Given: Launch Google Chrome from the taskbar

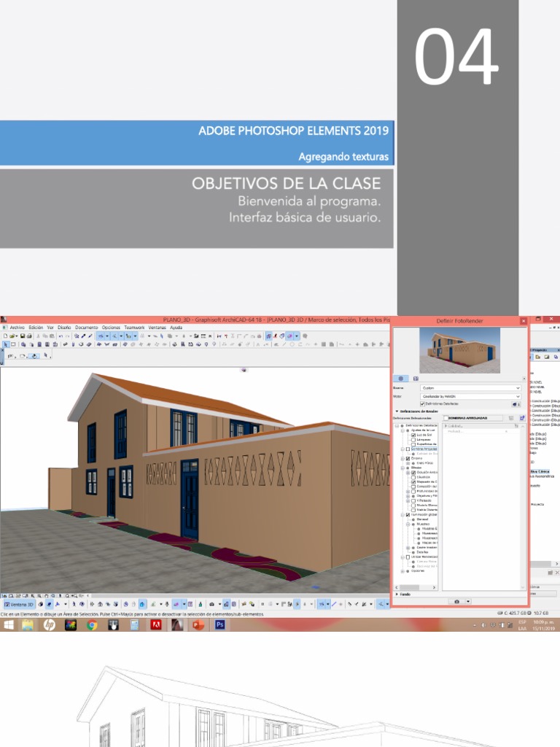Looking at the screenshot, I should [92, 625].
